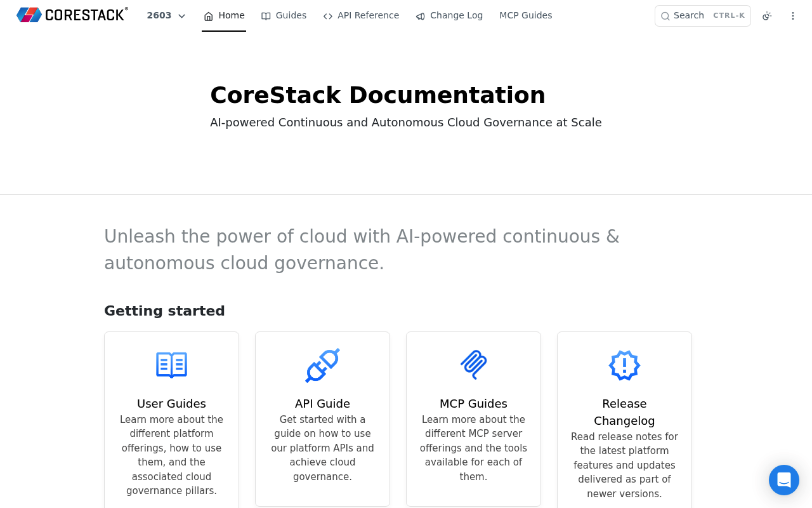Open the chat support widget
Screen dimensions: 812x508
click(784, 480)
